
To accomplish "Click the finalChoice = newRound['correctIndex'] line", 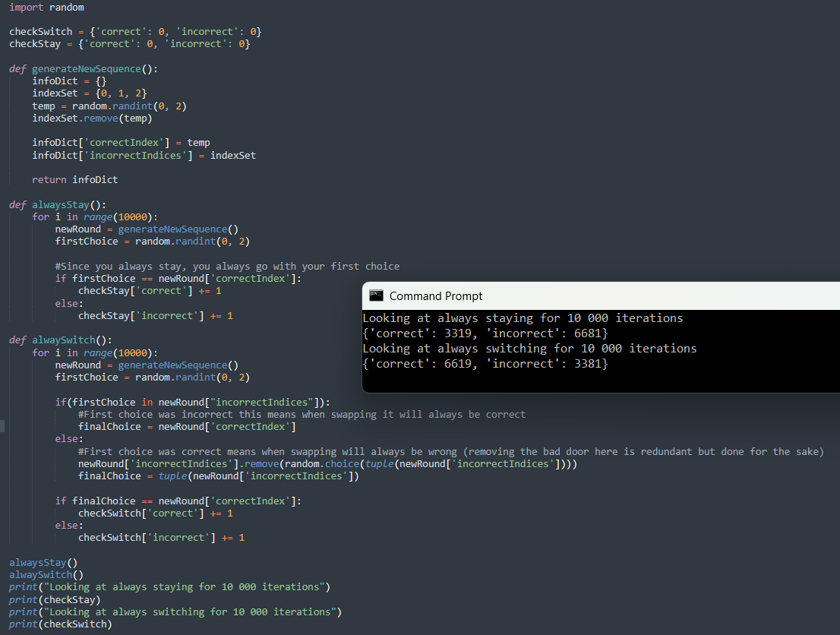I will coord(187,427).
